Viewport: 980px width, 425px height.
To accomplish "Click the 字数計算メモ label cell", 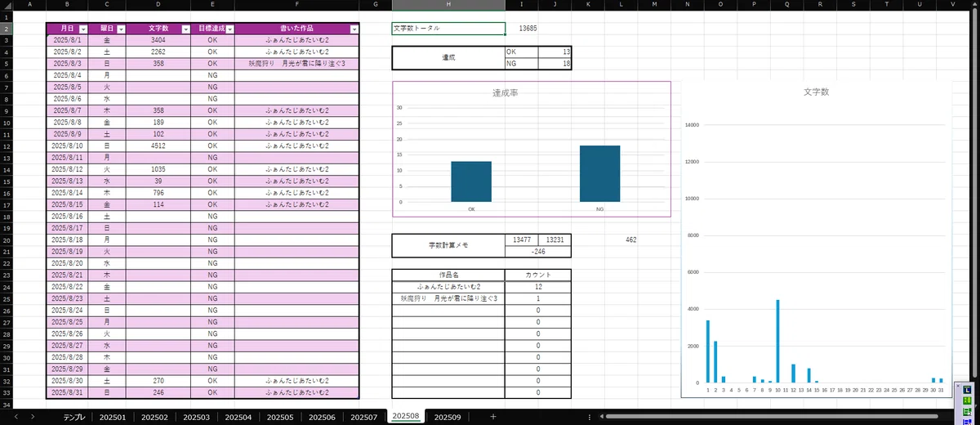I will click(448, 245).
